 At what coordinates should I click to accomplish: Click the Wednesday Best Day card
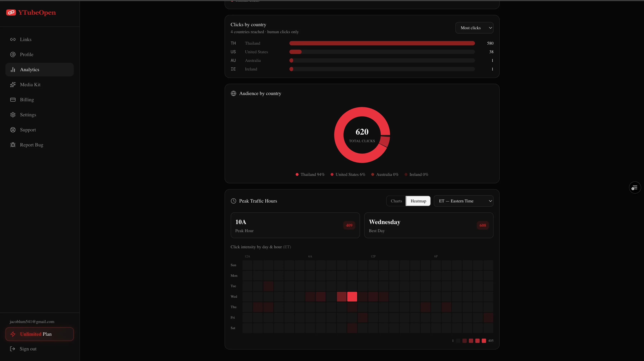tap(429, 225)
